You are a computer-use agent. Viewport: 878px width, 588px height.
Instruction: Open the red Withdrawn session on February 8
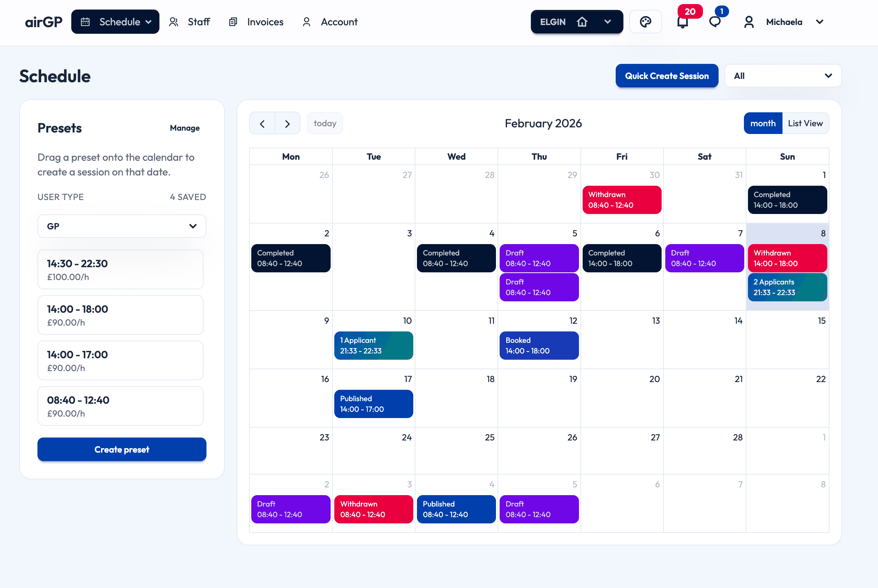[x=787, y=258]
